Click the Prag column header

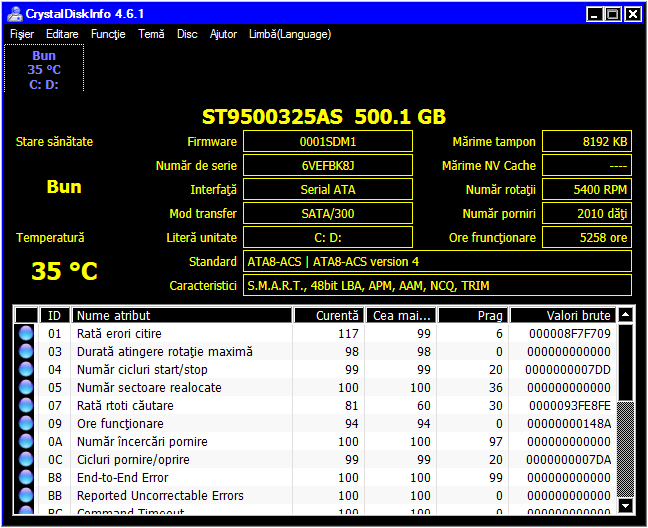(x=473, y=315)
